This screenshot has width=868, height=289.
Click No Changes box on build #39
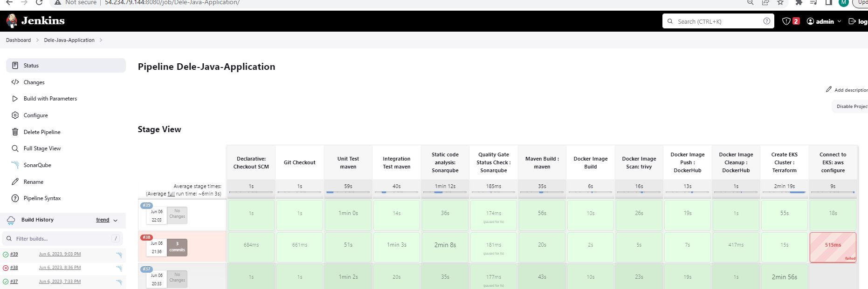point(177,215)
